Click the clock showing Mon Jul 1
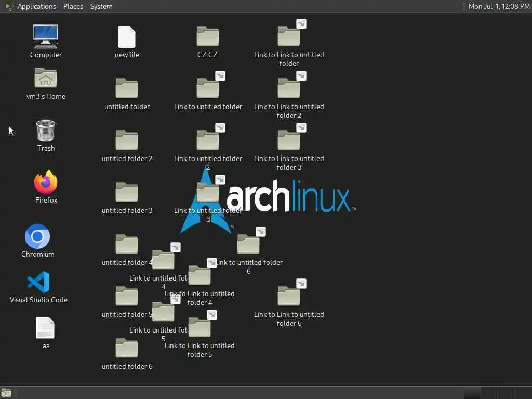The width and height of the screenshot is (532, 399). coord(499,6)
